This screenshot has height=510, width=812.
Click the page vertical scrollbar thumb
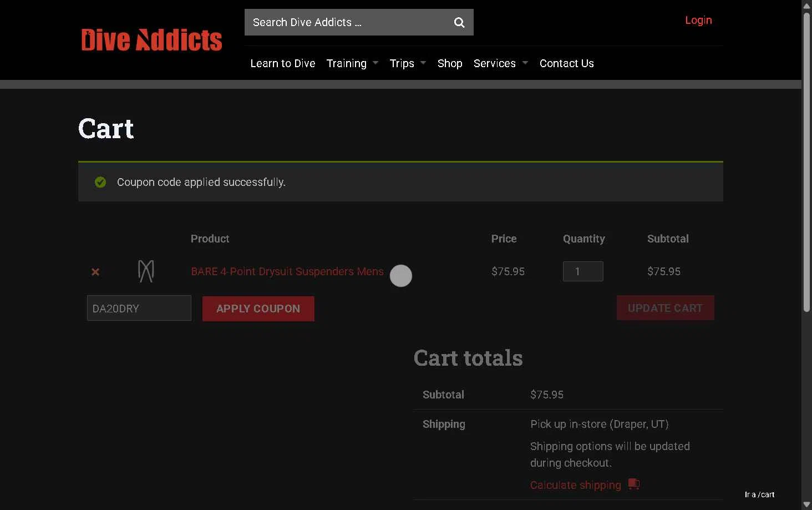point(807,161)
